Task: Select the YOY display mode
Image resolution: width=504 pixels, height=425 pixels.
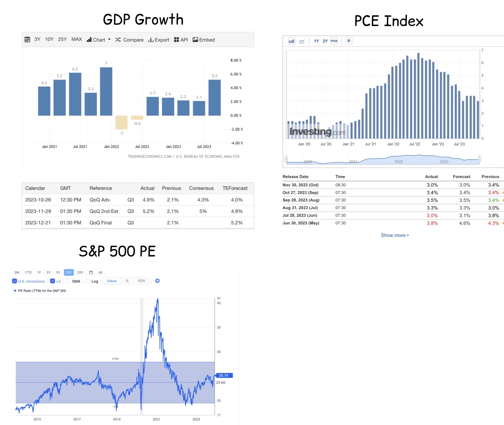Action: tap(142, 281)
